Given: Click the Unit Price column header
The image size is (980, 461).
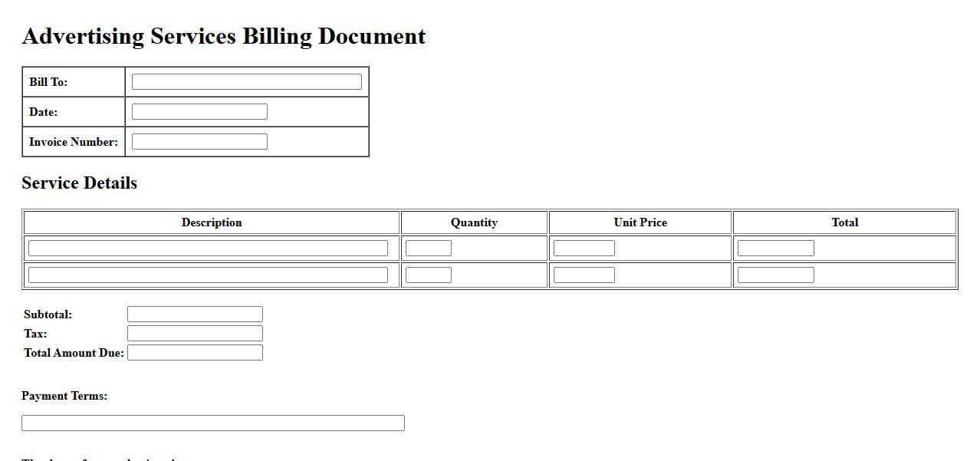Looking at the screenshot, I should click(640, 222).
